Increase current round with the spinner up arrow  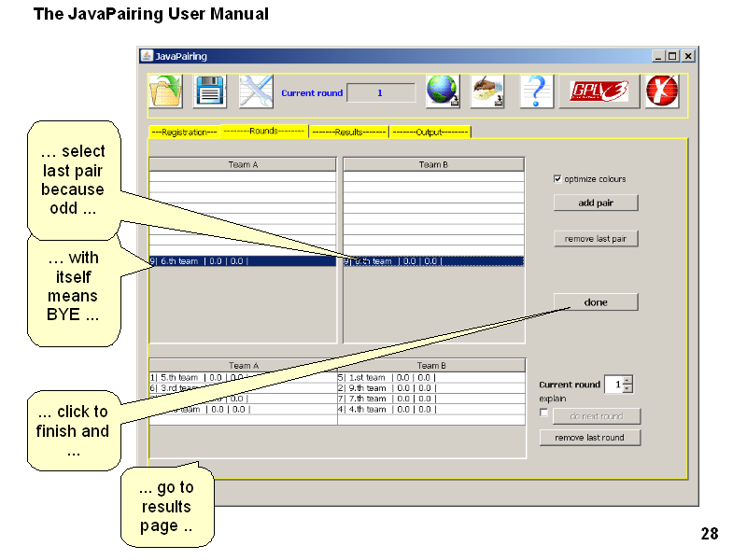[627, 380]
